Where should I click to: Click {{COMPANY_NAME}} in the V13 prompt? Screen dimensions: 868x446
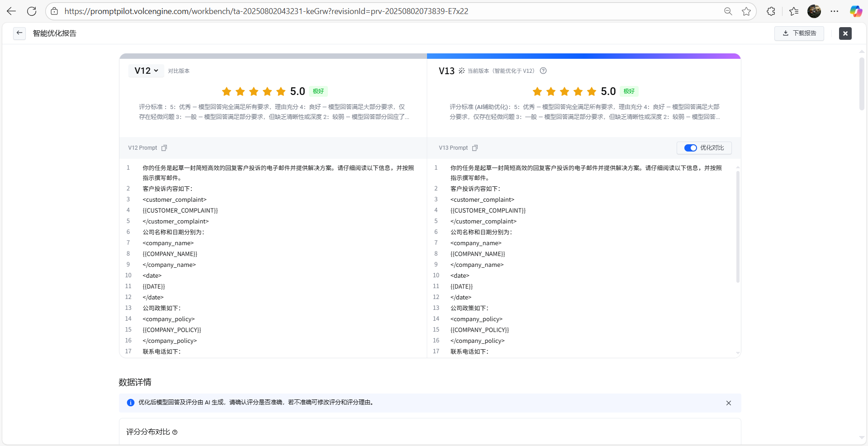[478, 254]
